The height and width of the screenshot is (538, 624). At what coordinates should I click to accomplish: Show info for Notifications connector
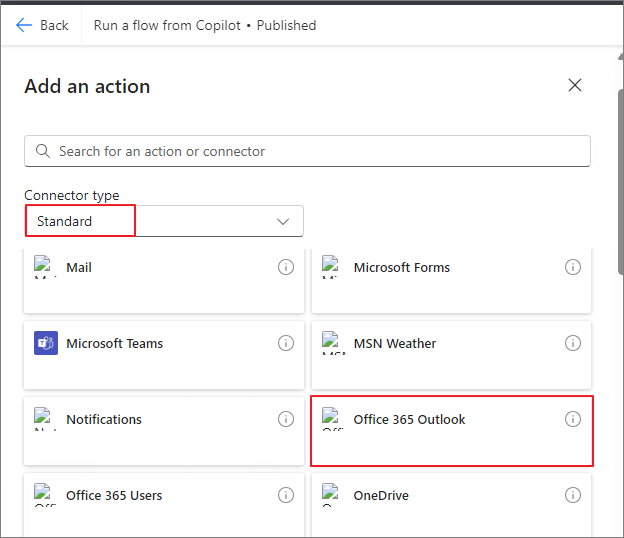tap(286, 419)
